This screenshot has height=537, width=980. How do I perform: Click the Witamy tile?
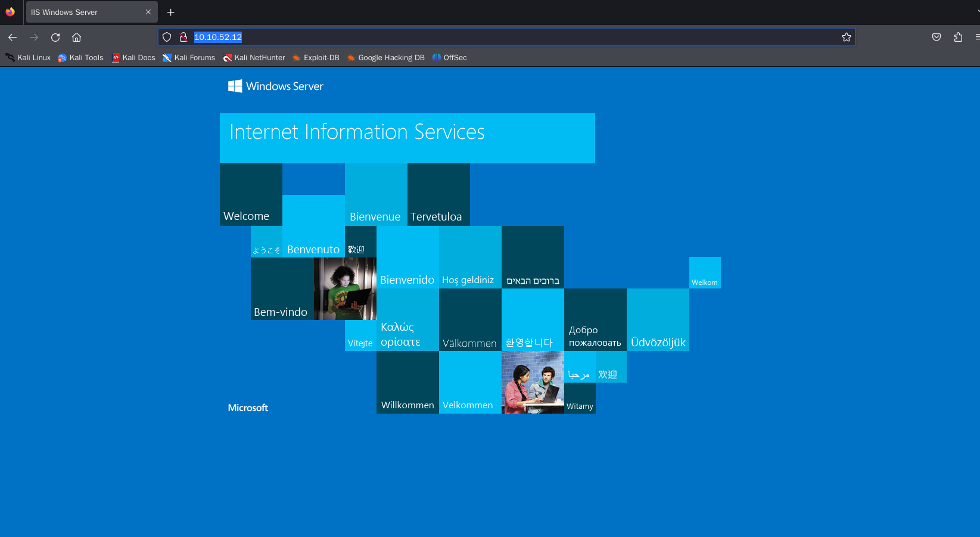[x=580, y=398]
